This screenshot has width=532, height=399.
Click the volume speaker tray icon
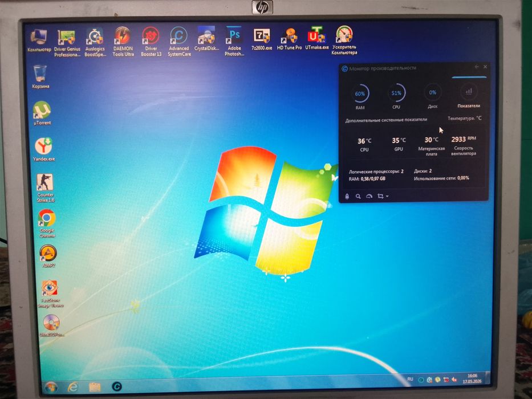click(454, 380)
